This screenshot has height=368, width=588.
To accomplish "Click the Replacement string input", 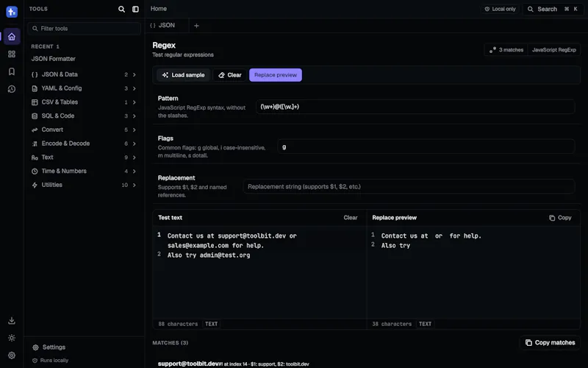I will pyautogui.click(x=409, y=187).
